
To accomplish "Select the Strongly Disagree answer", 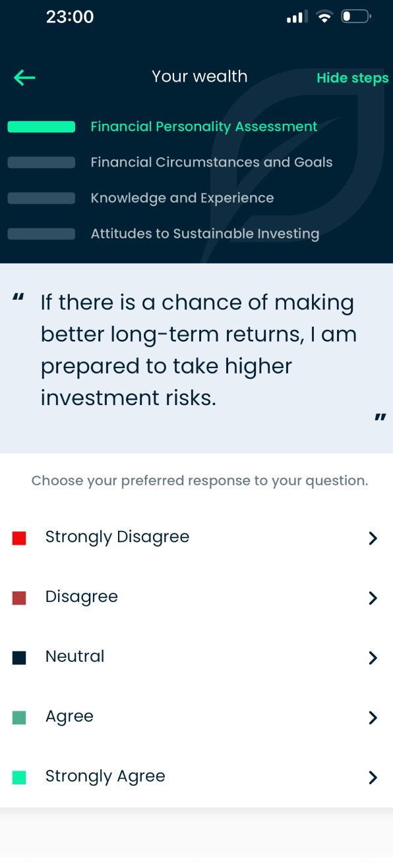I will coord(196,537).
